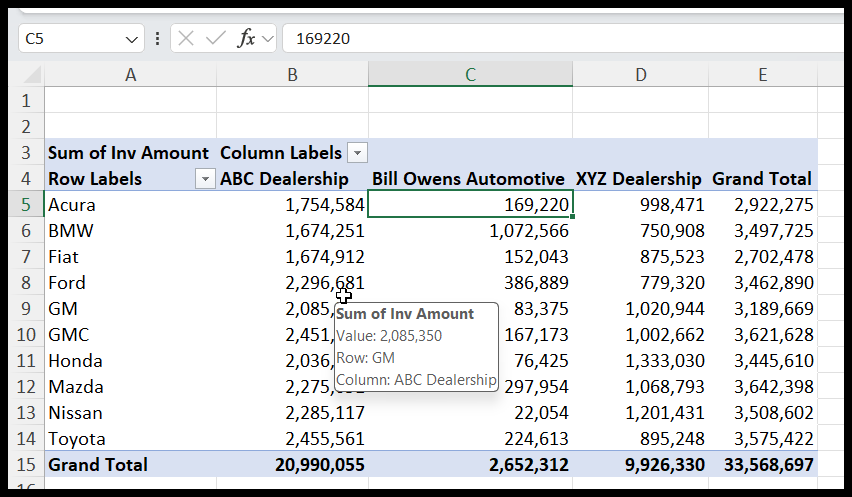This screenshot has width=852, height=497.
Task: Click cell with value 1,333,030
Action: pos(641,361)
